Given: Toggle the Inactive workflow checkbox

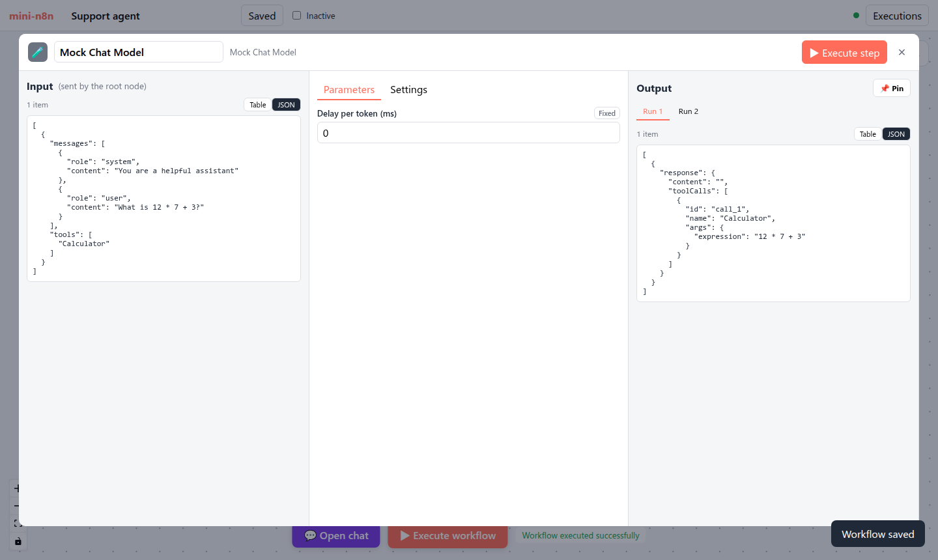Looking at the screenshot, I should click(x=297, y=16).
